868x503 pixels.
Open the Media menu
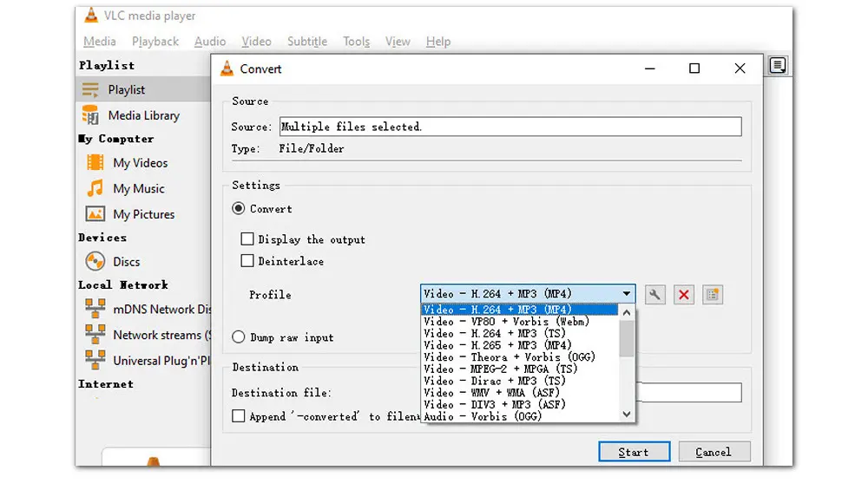click(100, 42)
